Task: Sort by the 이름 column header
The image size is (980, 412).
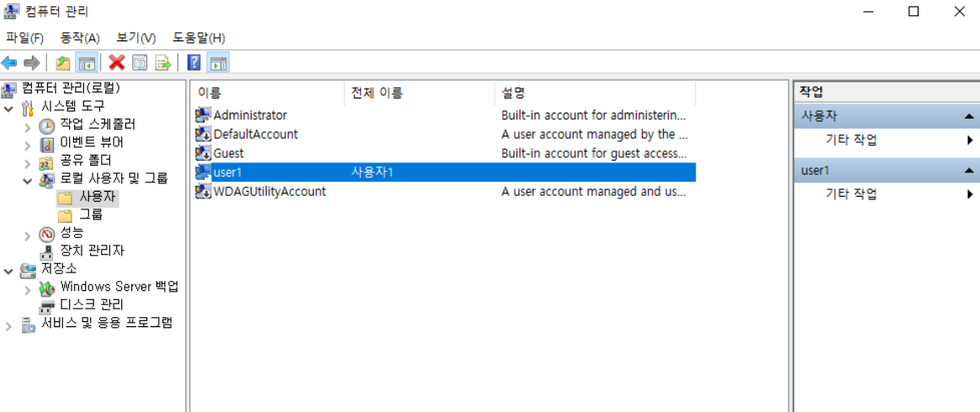Action: click(268, 93)
